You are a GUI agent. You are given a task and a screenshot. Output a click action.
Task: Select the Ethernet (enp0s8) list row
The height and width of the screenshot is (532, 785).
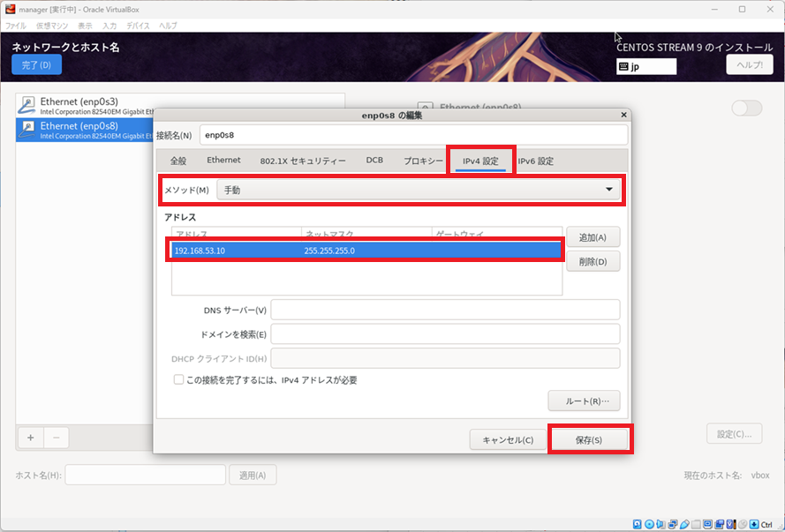(85, 130)
